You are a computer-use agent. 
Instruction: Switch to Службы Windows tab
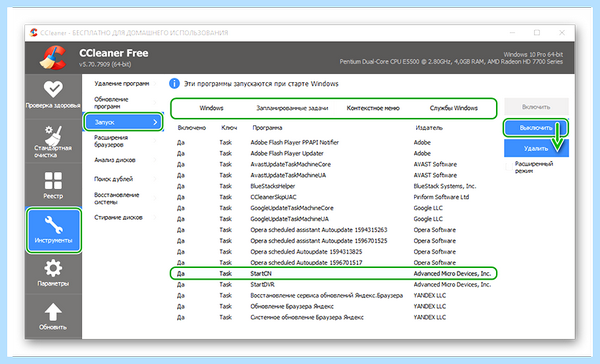(x=453, y=108)
